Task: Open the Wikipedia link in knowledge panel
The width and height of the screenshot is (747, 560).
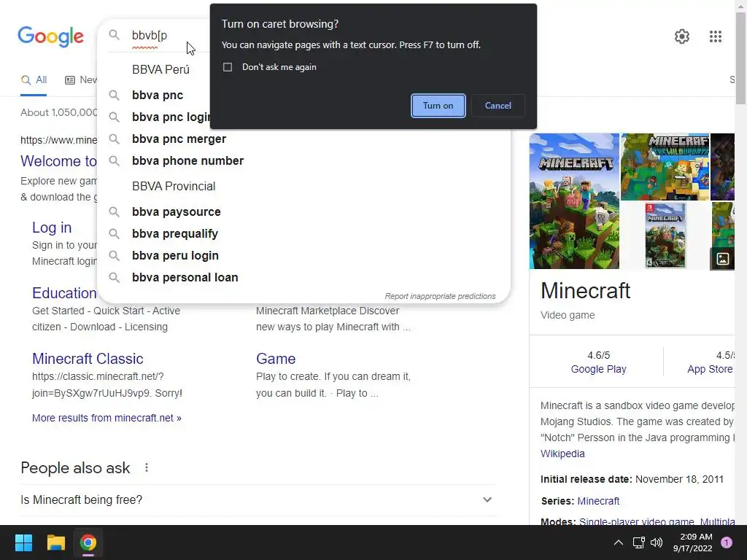Action: point(562,454)
